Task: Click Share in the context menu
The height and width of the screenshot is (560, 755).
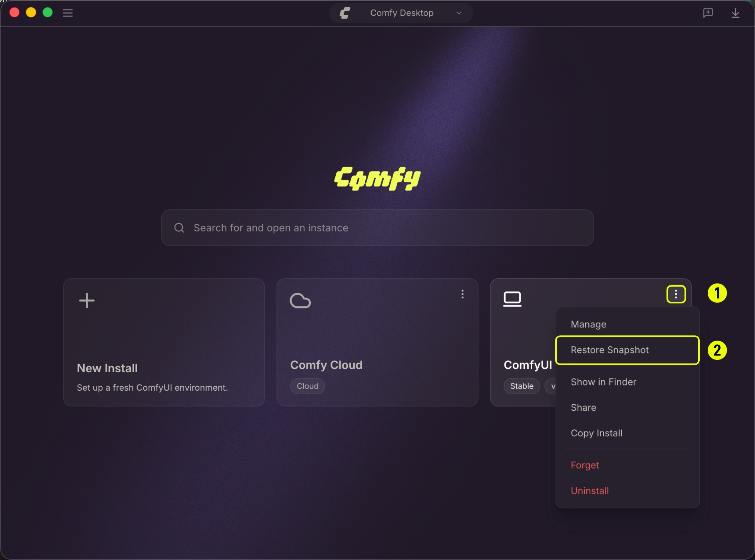Action: tap(628, 407)
